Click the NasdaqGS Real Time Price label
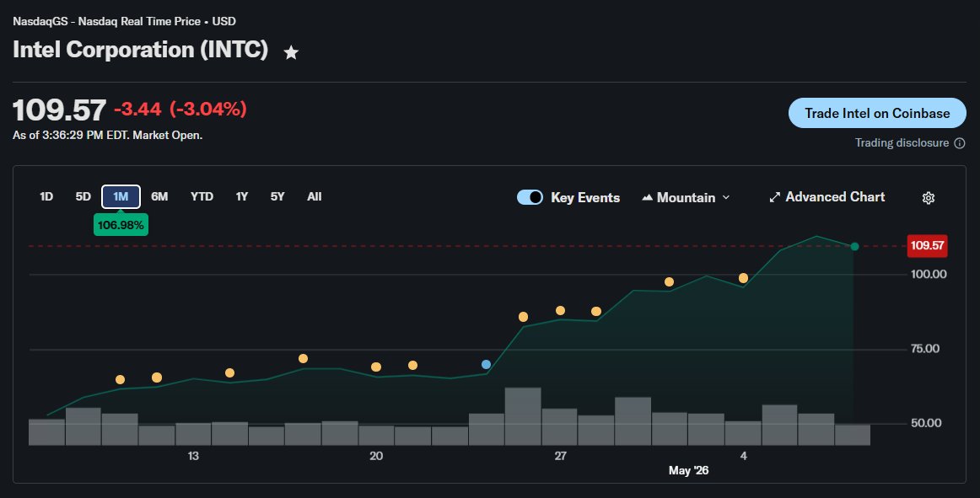This screenshot has height=498, width=980. point(124,21)
